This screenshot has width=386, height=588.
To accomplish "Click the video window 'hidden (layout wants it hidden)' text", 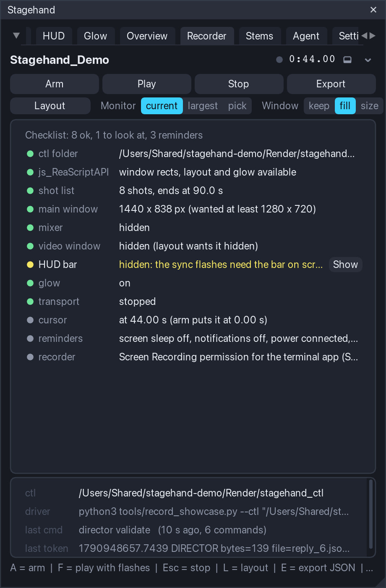I will 188,246.
